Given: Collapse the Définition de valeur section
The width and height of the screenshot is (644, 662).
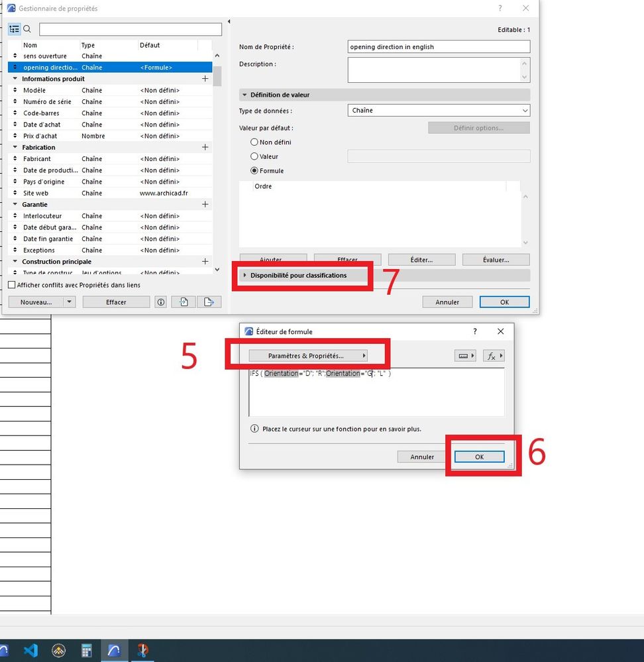Looking at the screenshot, I should 244,95.
